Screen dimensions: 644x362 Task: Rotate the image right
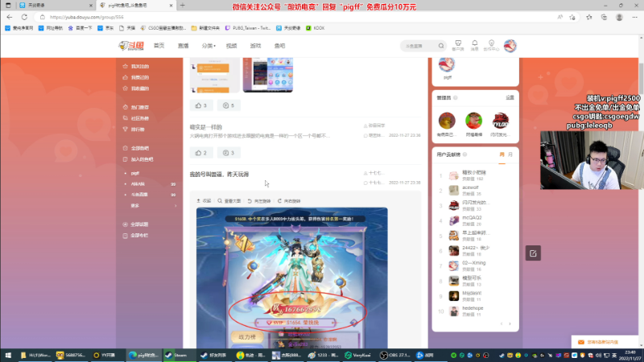pos(289,201)
